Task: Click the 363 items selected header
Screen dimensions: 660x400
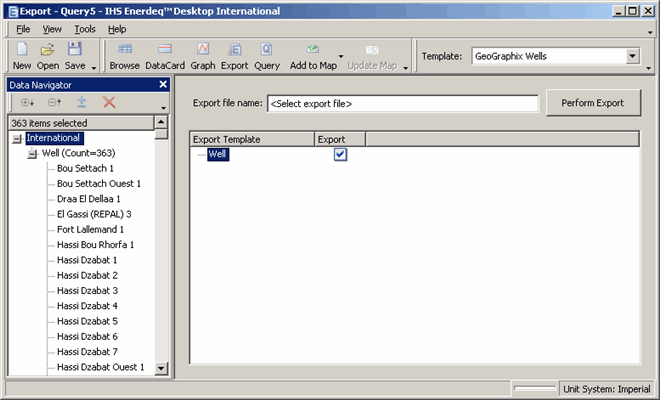Action: (x=81, y=123)
